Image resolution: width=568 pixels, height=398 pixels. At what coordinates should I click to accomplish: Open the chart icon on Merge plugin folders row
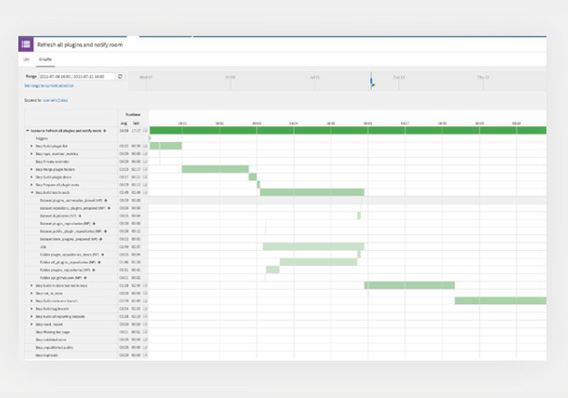tap(145, 169)
